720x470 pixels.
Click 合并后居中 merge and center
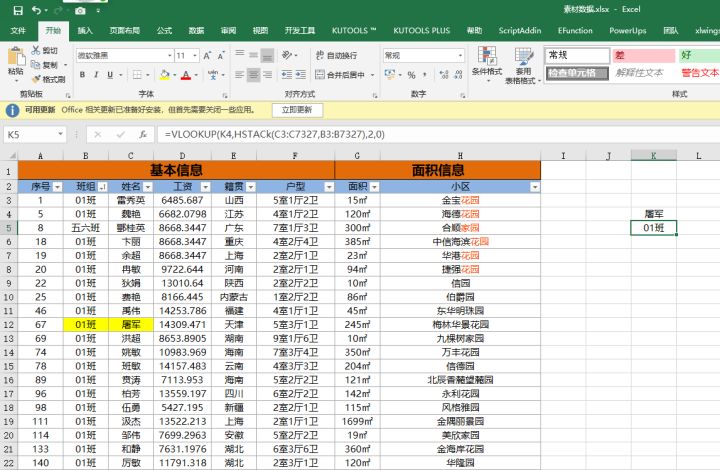pos(340,74)
